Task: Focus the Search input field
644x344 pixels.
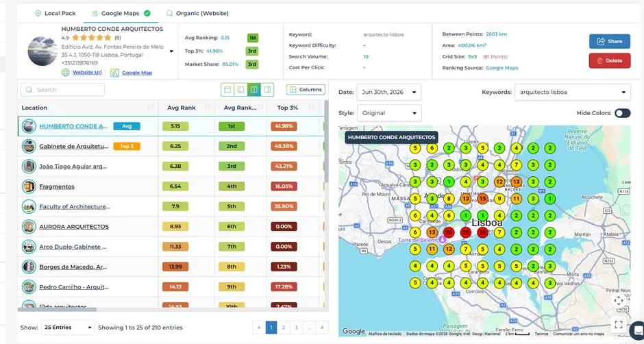Action: (x=62, y=90)
